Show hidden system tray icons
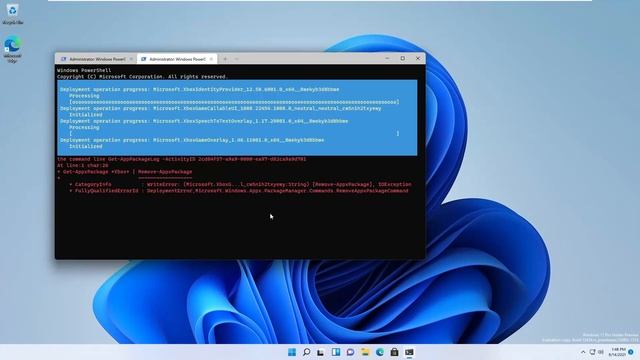 click(583, 352)
